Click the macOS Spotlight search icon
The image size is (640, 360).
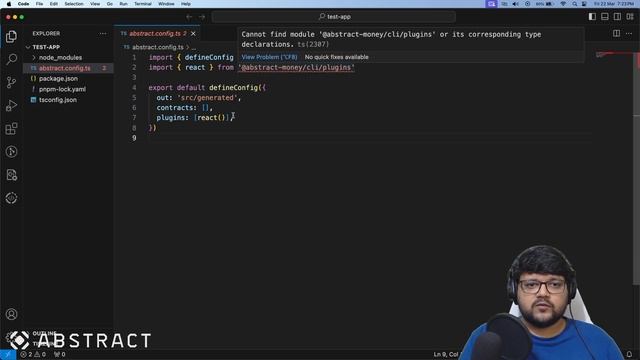(574, 4)
